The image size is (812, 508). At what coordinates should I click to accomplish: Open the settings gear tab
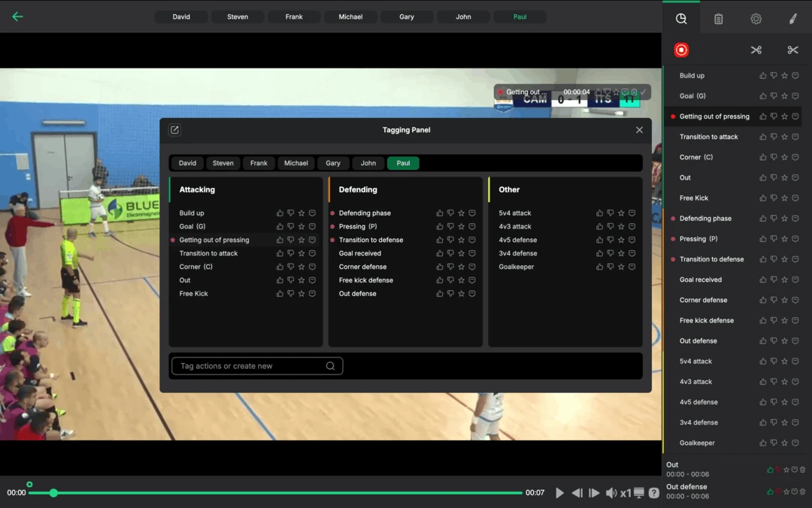pyautogui.click(x=756, y=19)
